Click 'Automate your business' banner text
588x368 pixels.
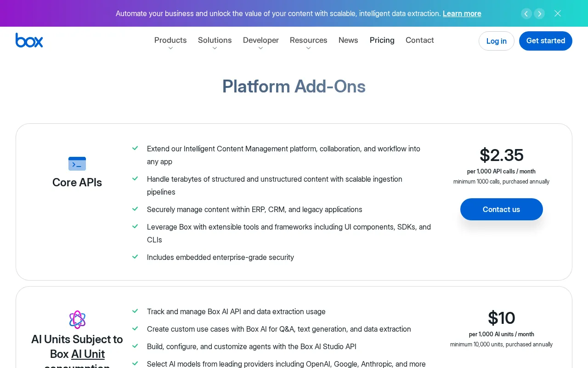278,13
